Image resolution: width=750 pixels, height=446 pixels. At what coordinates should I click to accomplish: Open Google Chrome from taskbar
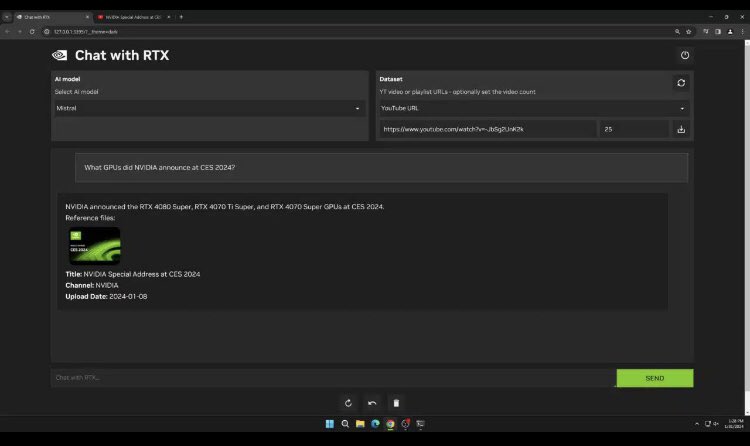coord(390,424)
